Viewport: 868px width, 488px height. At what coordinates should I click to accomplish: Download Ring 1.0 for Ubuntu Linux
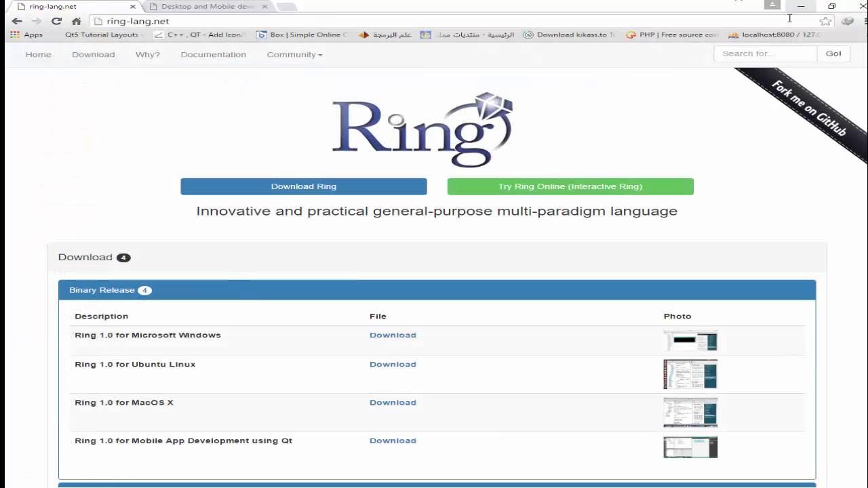click(393, 364)
